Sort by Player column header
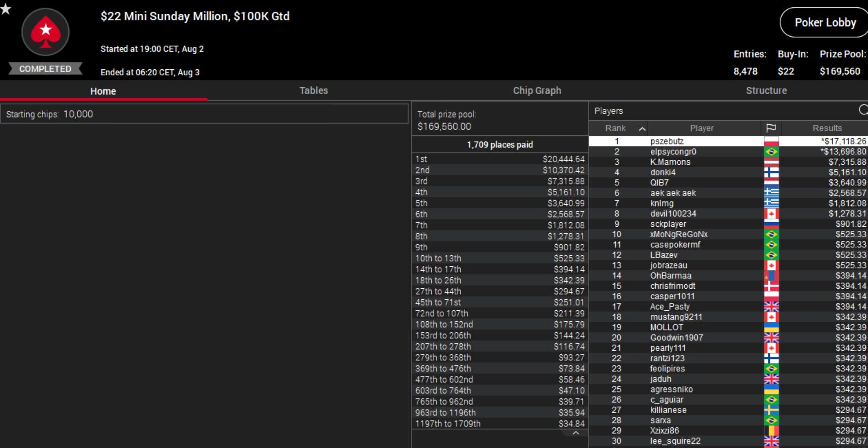868x448 pixels. 701,128
